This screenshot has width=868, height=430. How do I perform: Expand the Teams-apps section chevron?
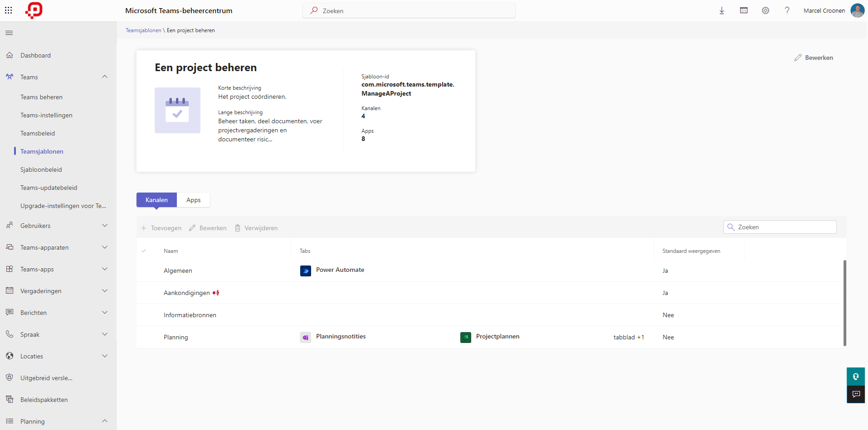point(105,269)
